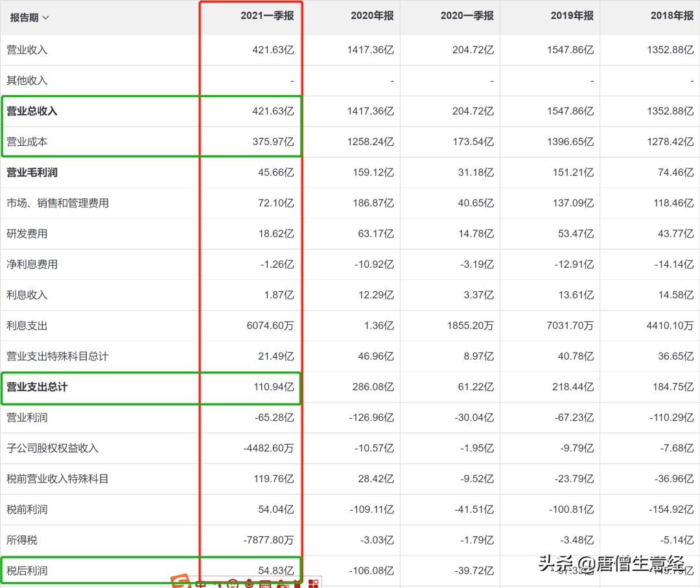This screenshot has height=588, width=700.
Task: Select the 2018年报 column header
Action: [671, 18]
